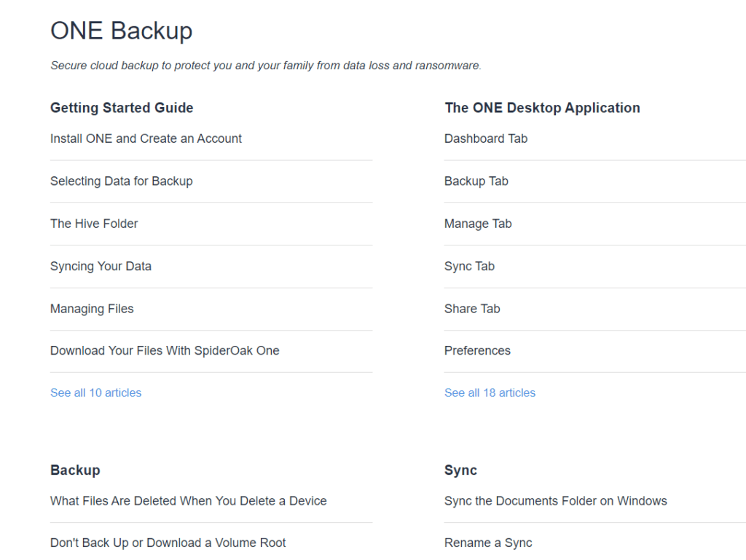
Task: Open the Preferences article
Action: (477, 350)
